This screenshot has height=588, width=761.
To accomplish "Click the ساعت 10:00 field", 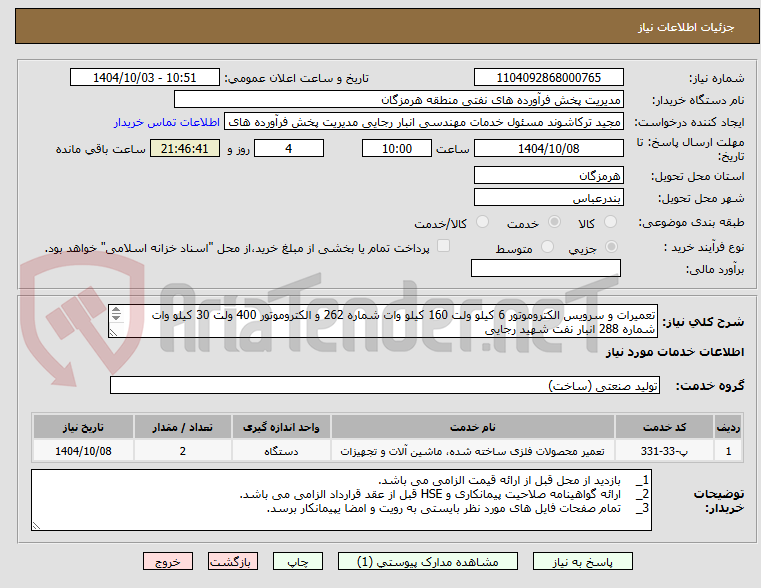I will point(397,148).
